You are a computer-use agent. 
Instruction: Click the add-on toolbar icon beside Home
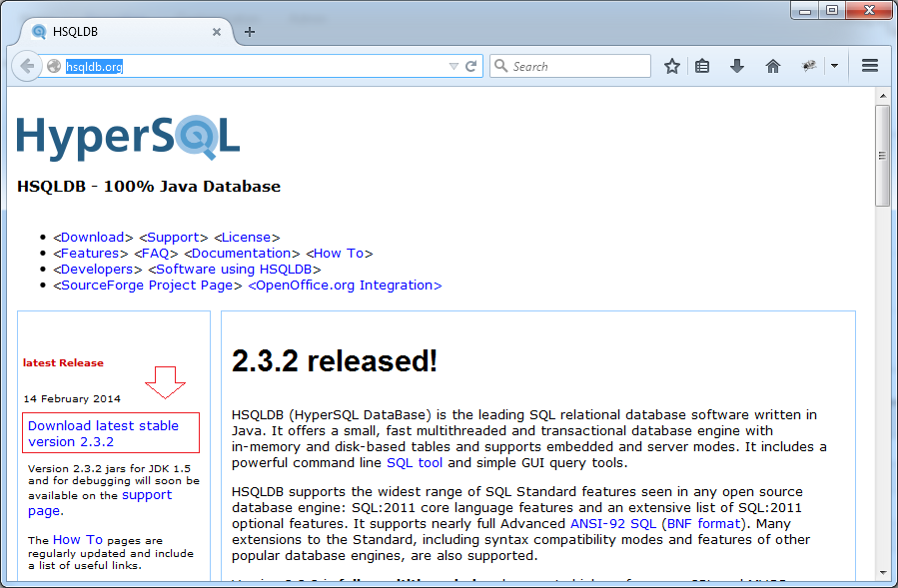(x=809, y=67)
